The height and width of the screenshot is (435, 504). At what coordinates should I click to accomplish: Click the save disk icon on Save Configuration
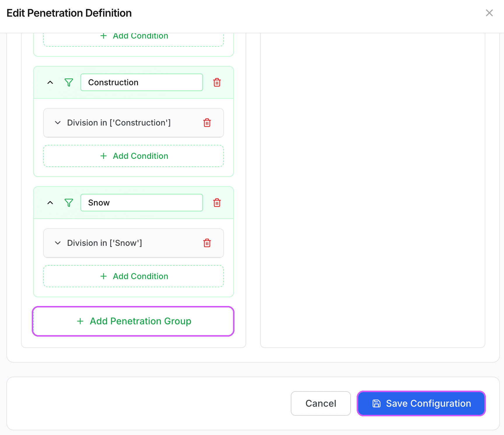(376, 403)
